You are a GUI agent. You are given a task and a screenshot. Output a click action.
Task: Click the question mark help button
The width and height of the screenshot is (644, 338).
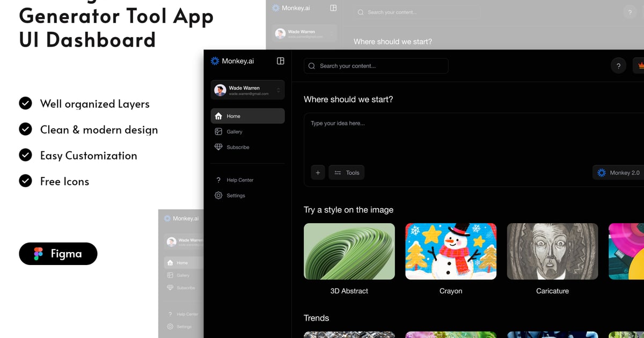click(618, 66)
